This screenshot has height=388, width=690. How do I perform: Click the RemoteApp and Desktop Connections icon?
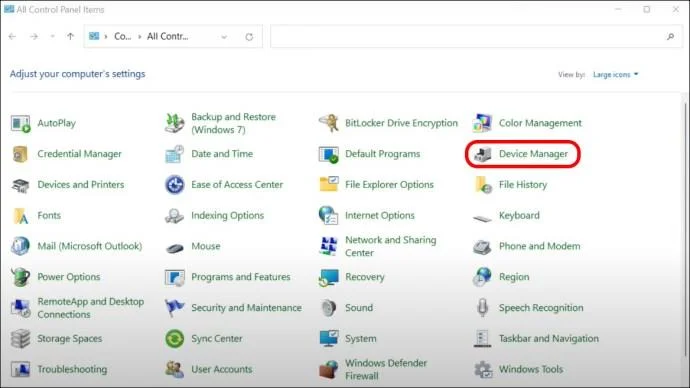click(x=20, y=308)
